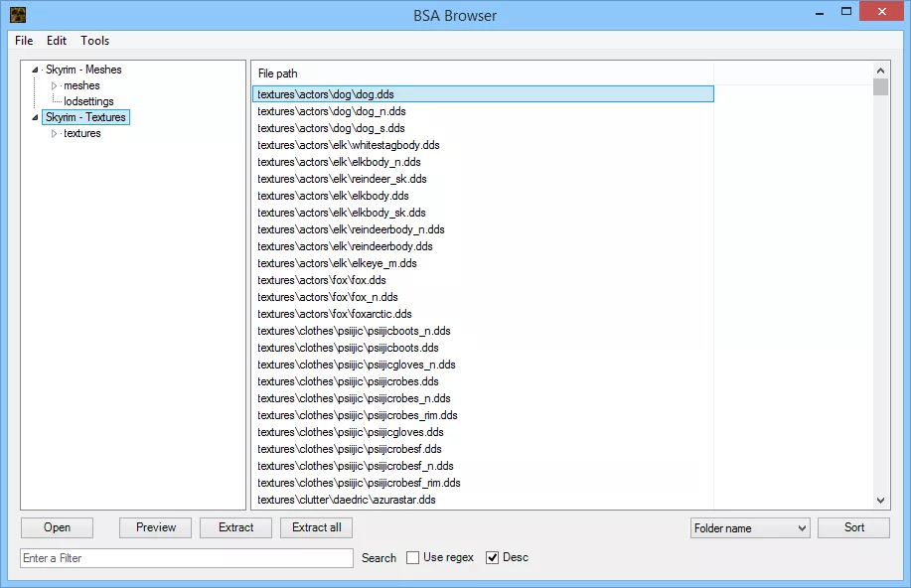Expand the textures folder node
The image size is (911, 588).
tap(54, 134)
